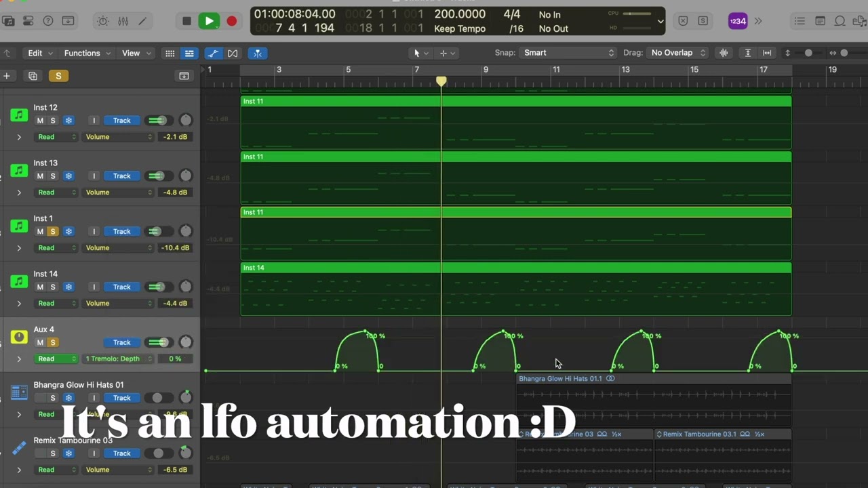
Task: Open secondary tool menu
Action: point(448,53)
